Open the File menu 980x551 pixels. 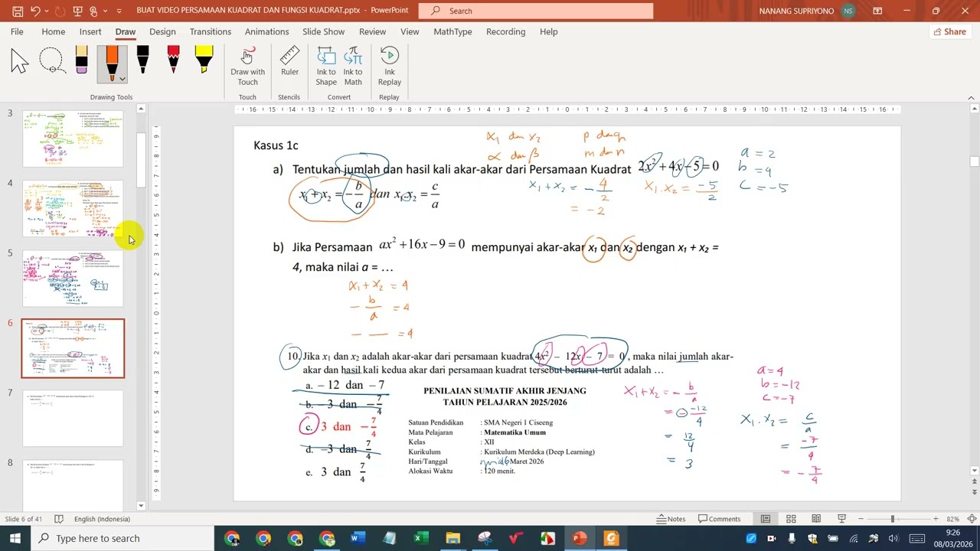[x=17, y=31]
